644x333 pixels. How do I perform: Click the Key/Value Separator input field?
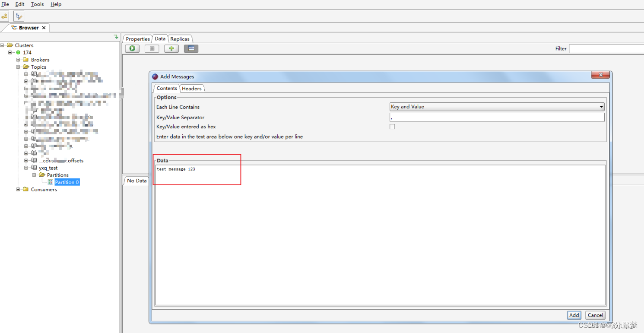pyautogui.click(x=497, y=117)
